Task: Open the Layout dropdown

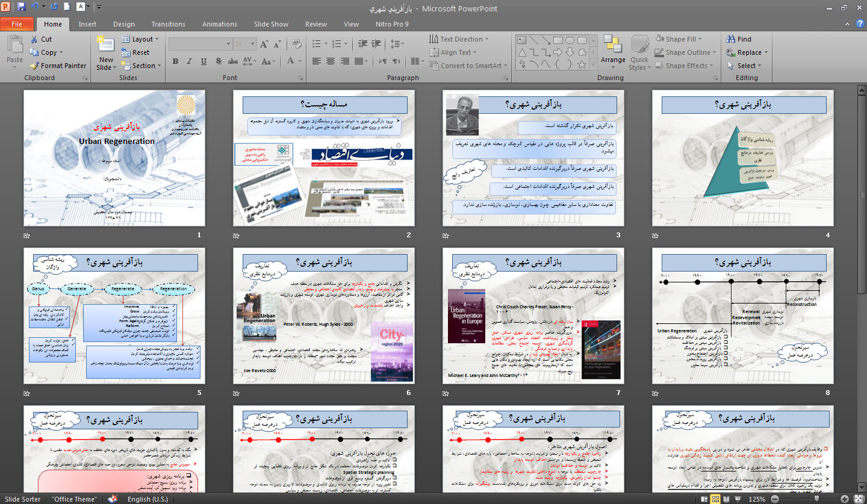Action: click(x=140, y=39)
